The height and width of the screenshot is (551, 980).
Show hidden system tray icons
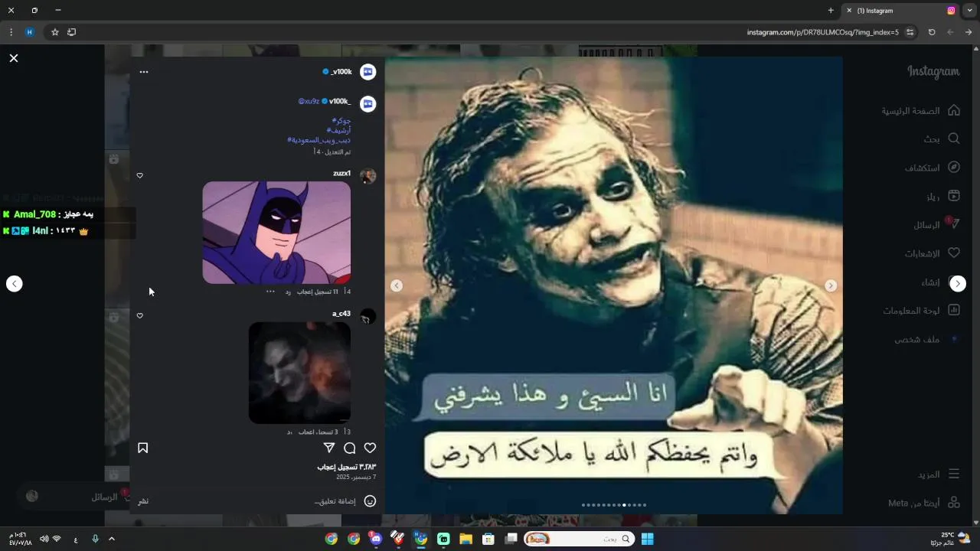112,539
